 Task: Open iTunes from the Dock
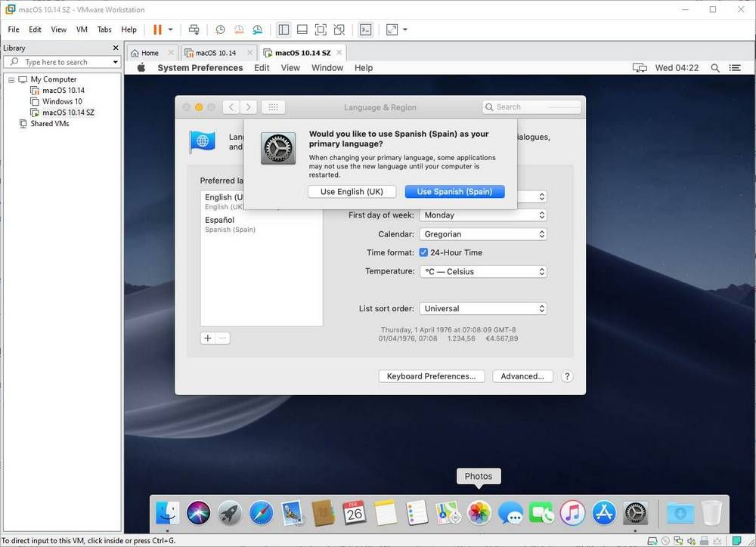(x=573, y=513)
